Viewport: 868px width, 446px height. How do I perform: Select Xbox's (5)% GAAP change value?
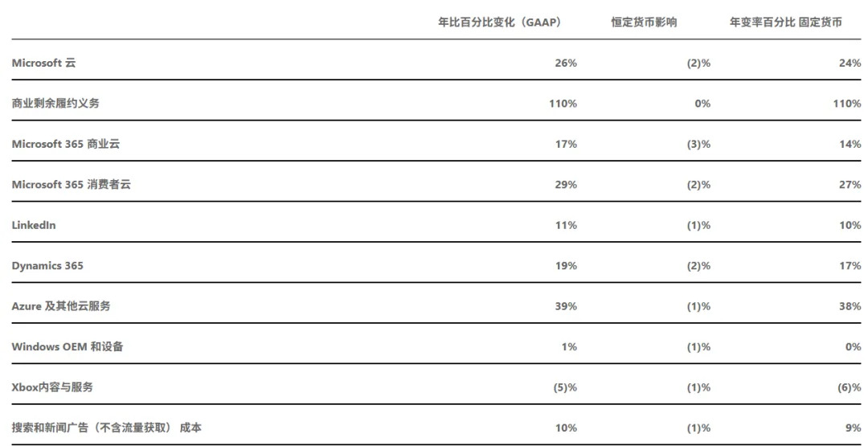pos(565,387)
